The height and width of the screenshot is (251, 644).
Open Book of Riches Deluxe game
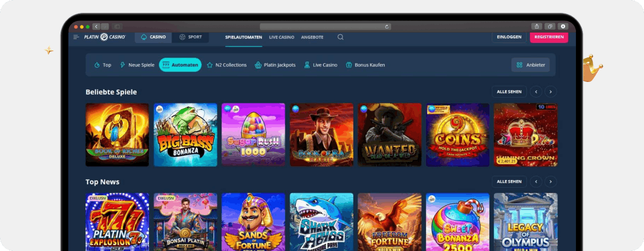(117, 135)
